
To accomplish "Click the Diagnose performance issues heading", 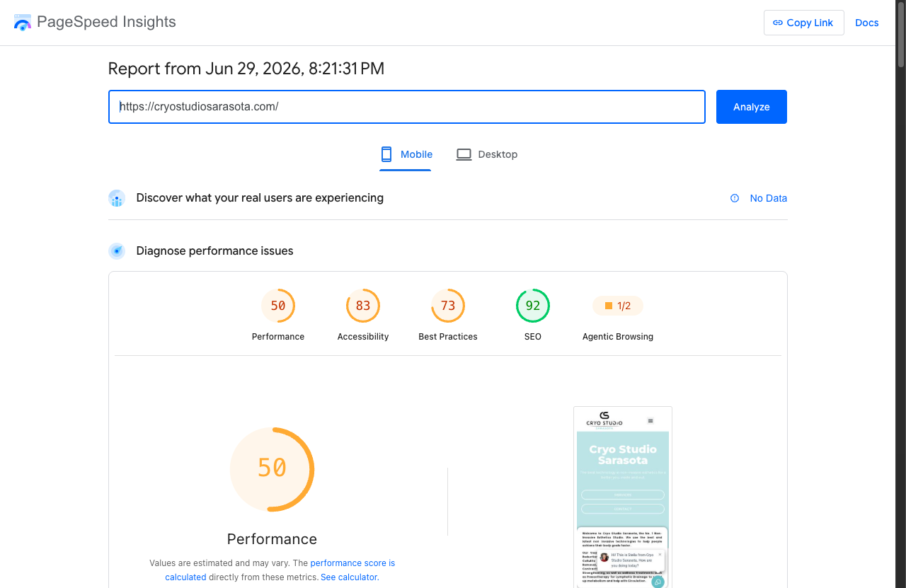I will (214, 250).
